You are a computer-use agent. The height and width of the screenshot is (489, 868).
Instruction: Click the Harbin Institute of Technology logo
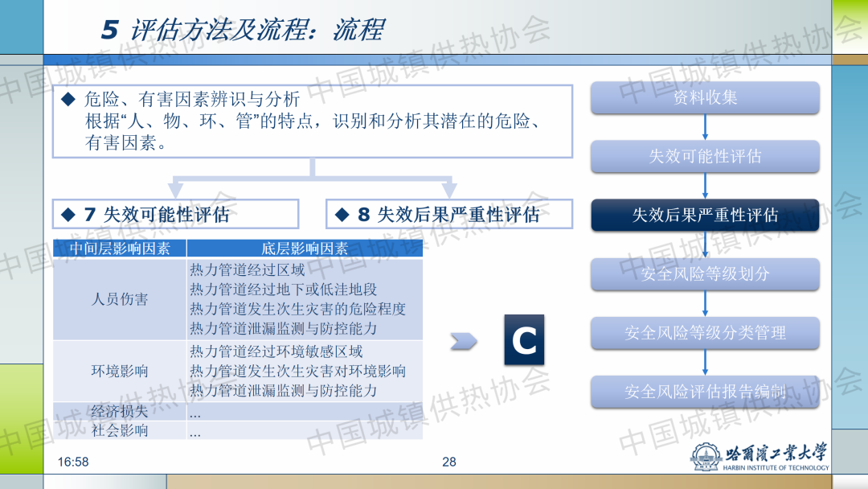coord(759,456)
